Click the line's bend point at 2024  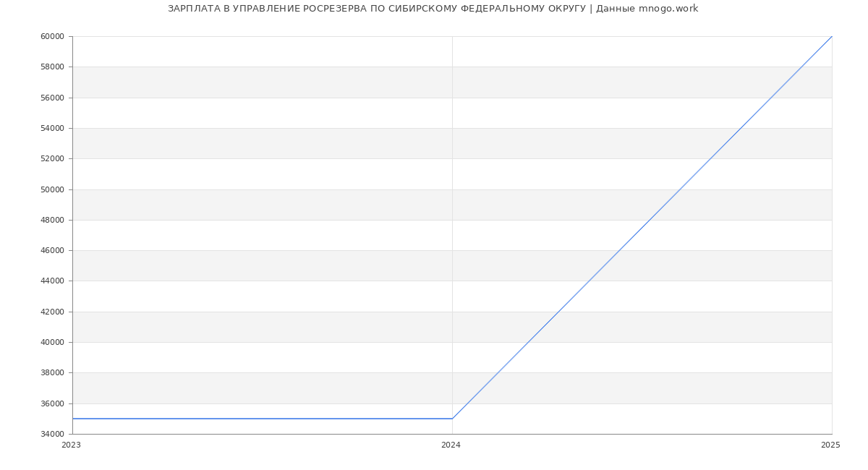click(452, 419)
